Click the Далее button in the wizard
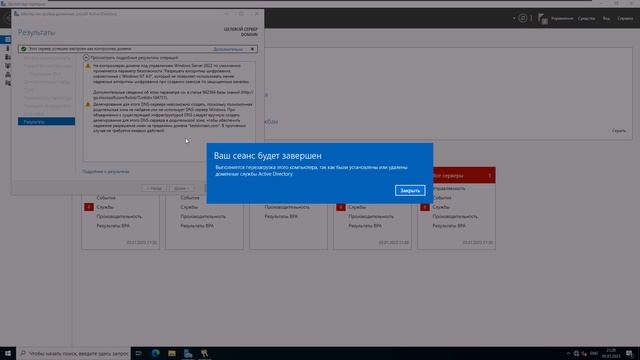The image size is (640, 360). pyautogui.click(x=181, y=189)
